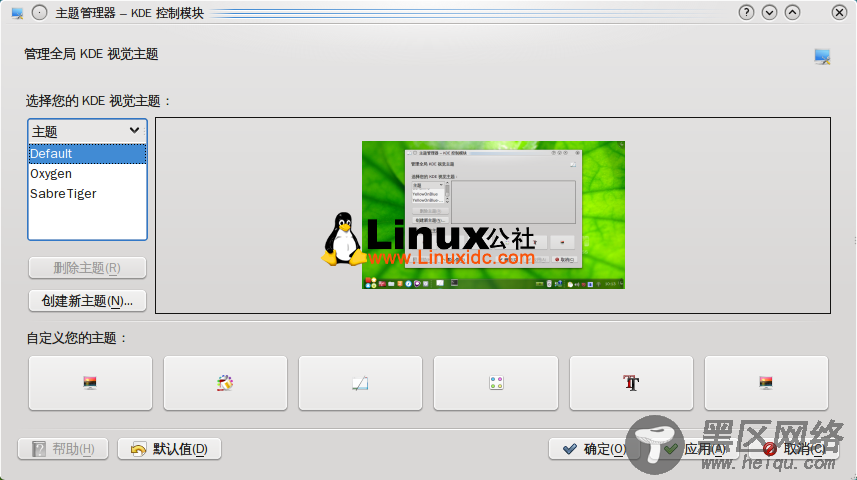Image resolution: width=857 pixels, height=480 pixels.
Task: Open the last picture-icon customization button
Action: [x=766, y=383]
